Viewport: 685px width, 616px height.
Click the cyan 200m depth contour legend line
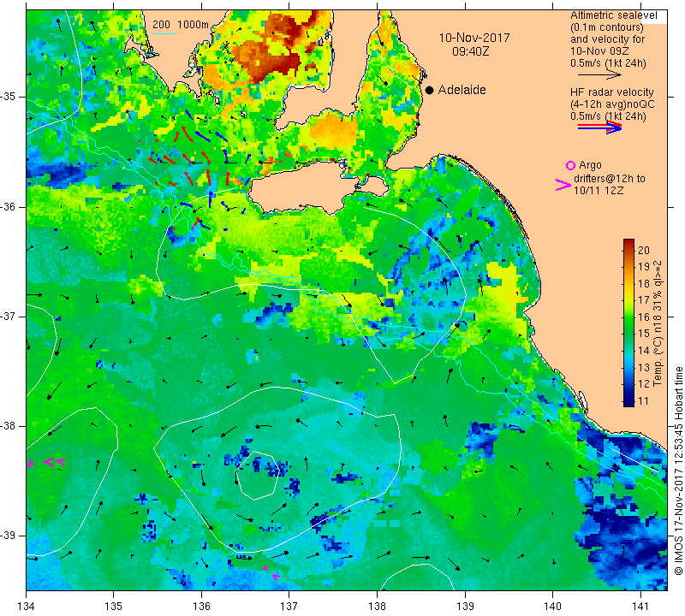pos(164,33)
